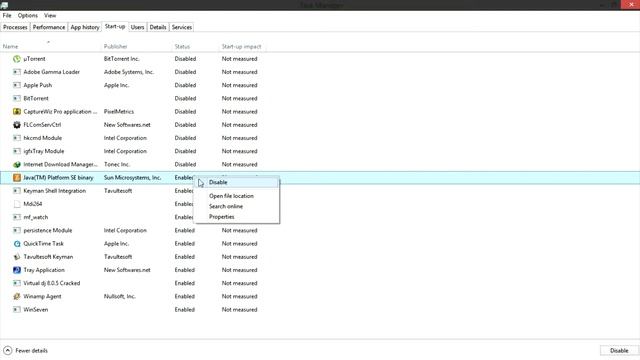
Task: Click the Tonec Inc. publisher cell
Action: tap(117, 164)
